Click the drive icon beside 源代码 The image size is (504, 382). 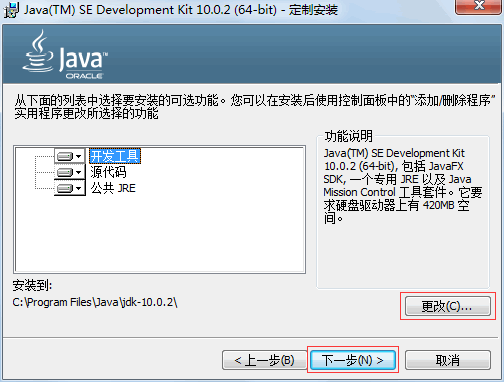click(65, 172)
